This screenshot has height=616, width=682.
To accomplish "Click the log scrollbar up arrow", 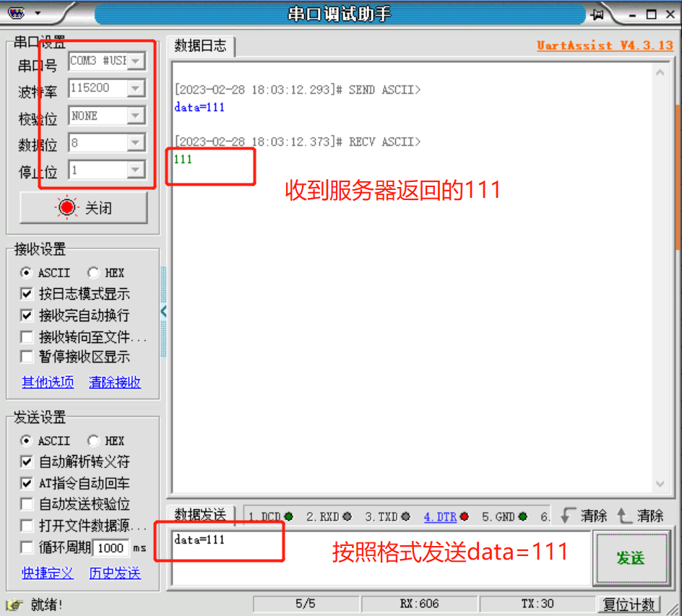I will [660, 73].
